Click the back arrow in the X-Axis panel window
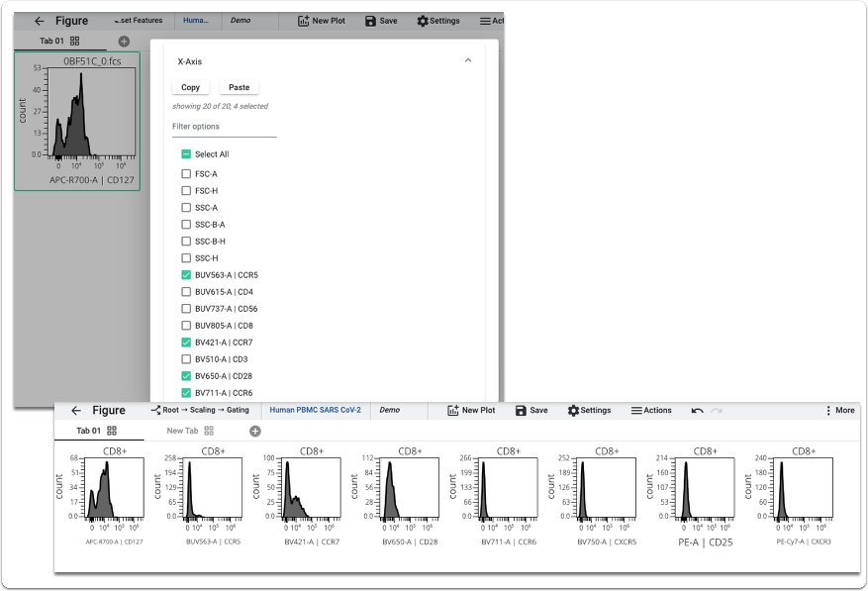 tap(39, 21)
